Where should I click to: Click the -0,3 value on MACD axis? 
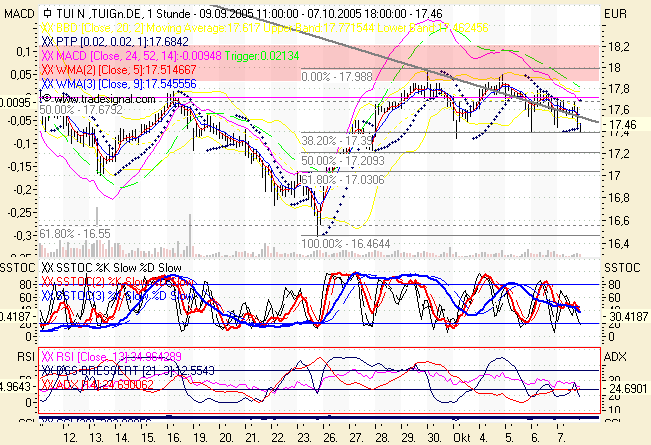pos(22,236)
